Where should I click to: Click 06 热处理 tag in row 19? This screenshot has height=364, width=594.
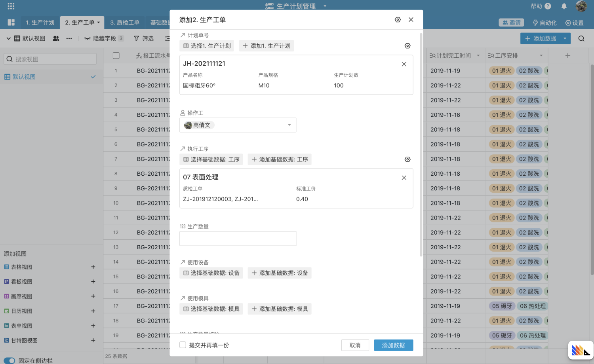click(533, 336)
